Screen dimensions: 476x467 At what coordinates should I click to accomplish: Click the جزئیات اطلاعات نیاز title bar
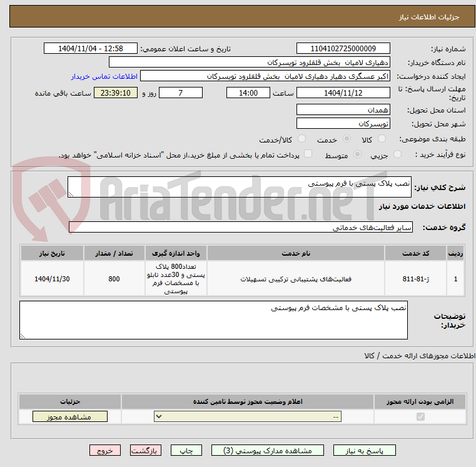coord(242,17)
